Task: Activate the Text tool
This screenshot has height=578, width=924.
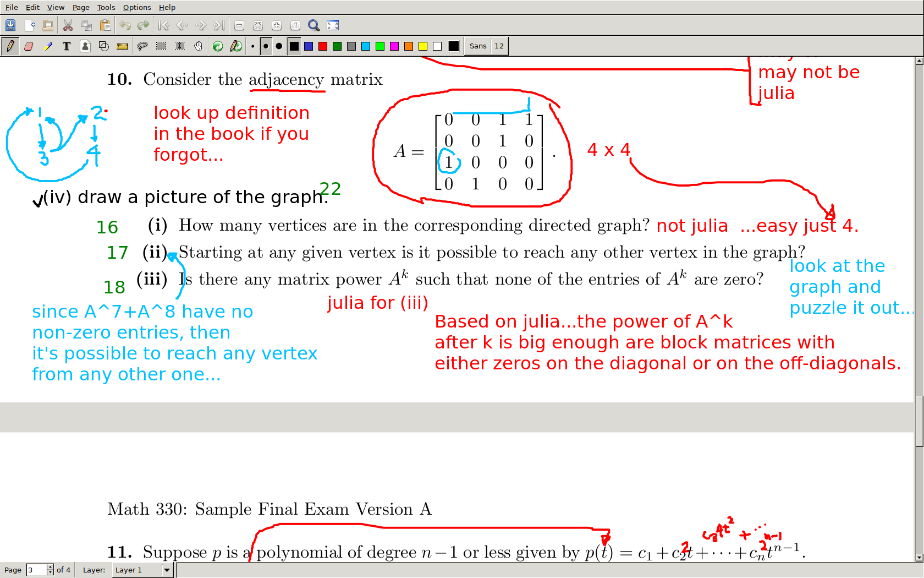Action: pos(67,46)
